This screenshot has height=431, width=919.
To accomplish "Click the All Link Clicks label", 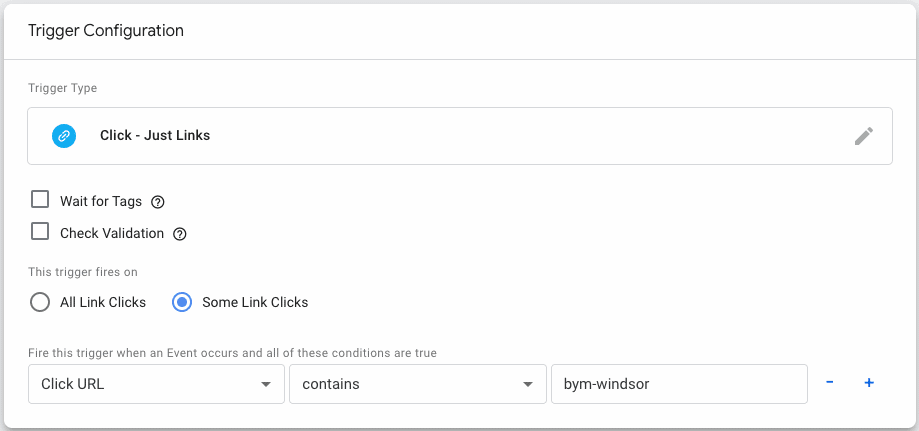I will 103,302.
